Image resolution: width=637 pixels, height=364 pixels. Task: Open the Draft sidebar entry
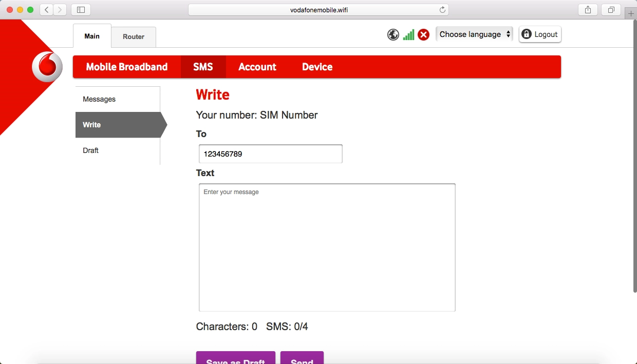click(90, 150)
